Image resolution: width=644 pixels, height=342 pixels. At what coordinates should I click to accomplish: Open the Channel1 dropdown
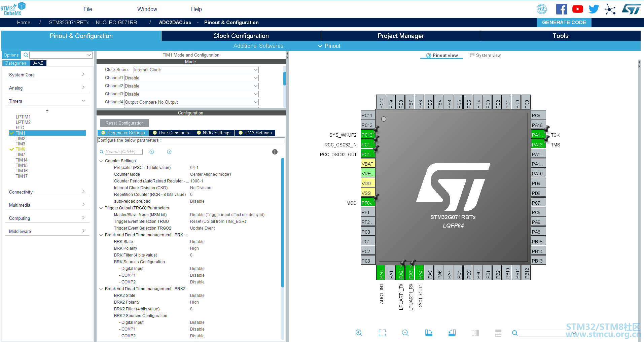[191, 78]
